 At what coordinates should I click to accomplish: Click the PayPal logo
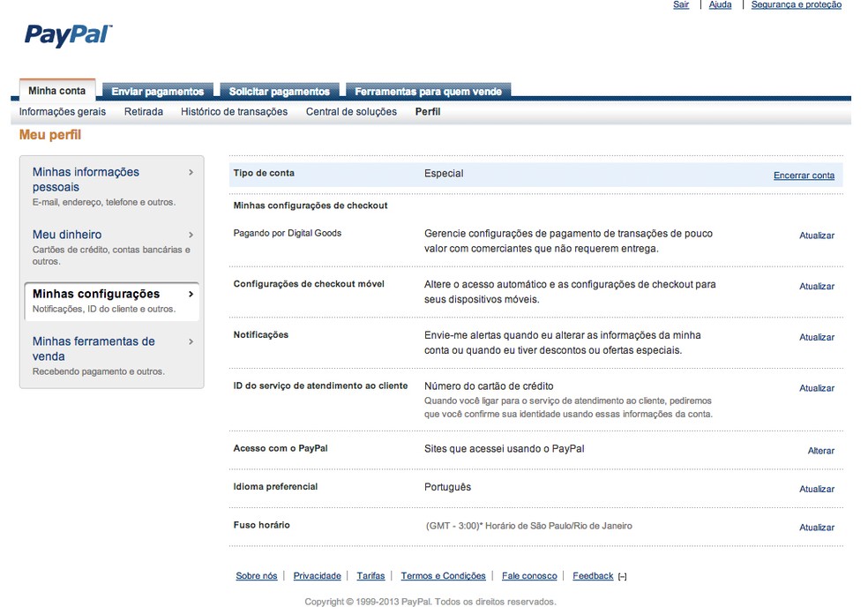click(x=68, y=35)
